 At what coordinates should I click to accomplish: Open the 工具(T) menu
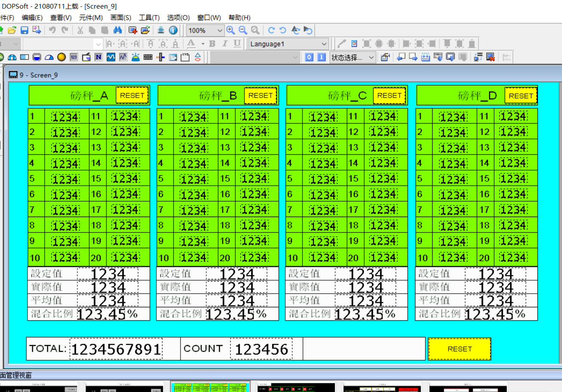149,18
